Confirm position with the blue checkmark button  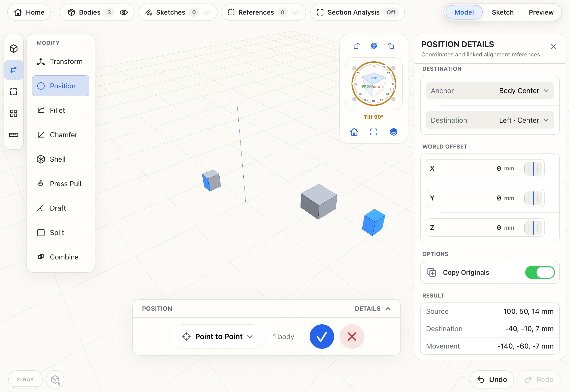pos(322,337)
